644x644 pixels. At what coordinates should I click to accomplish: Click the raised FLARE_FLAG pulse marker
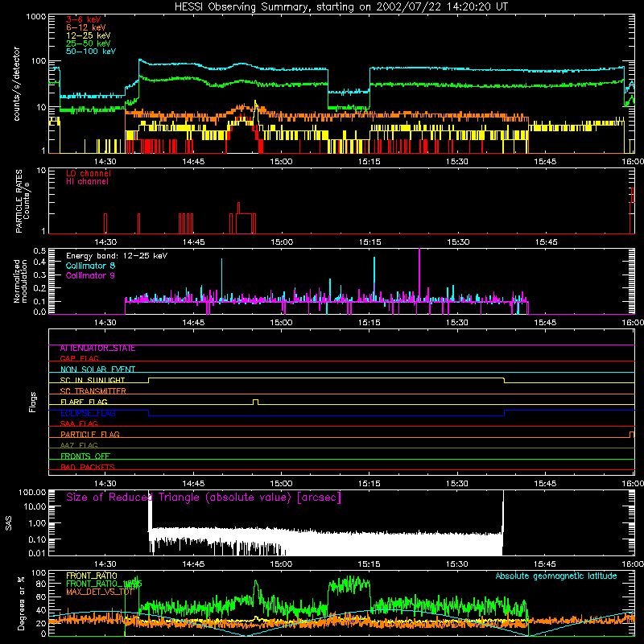tap(255, 402)
